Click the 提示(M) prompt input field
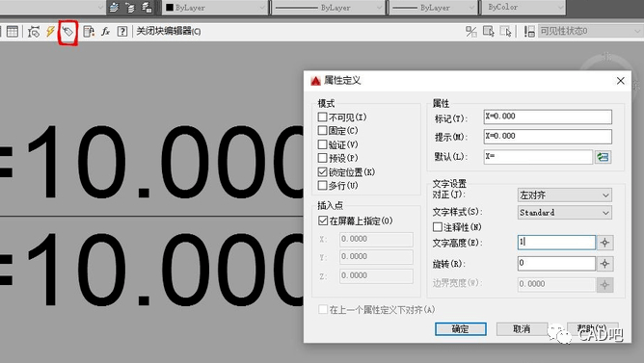The width and height of the screenshot is (644, 363). (548, 136)
